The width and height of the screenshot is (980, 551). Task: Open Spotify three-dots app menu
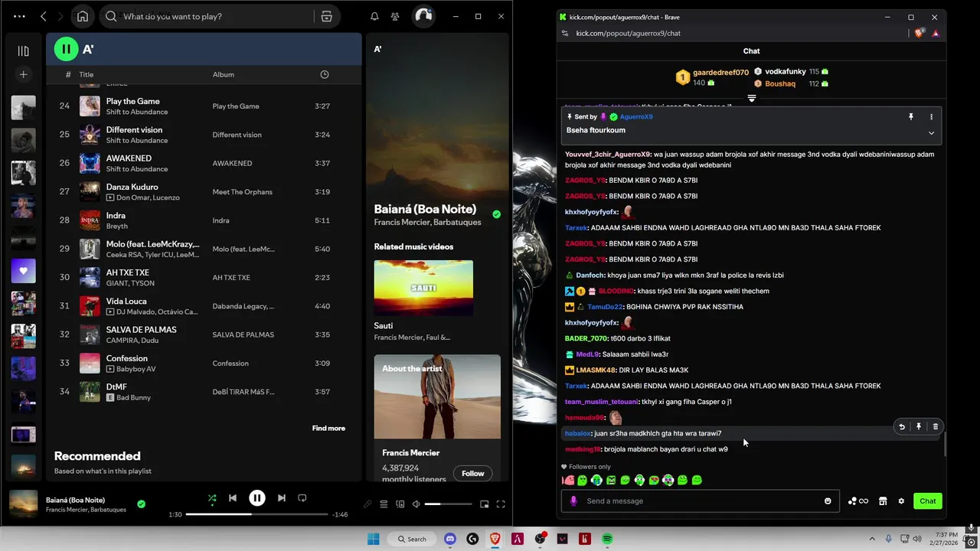coord(19,16)
